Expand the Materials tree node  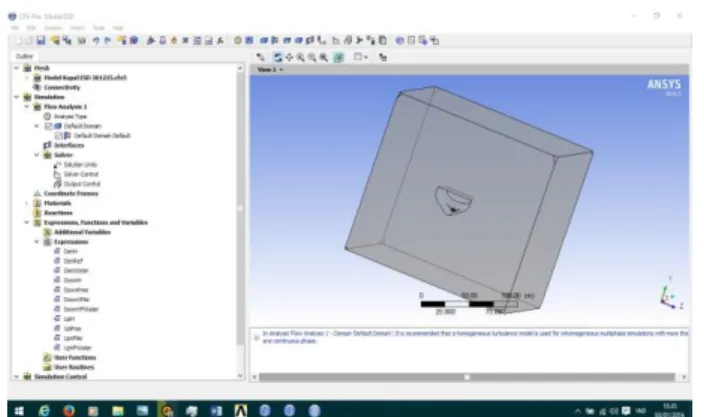27,203
